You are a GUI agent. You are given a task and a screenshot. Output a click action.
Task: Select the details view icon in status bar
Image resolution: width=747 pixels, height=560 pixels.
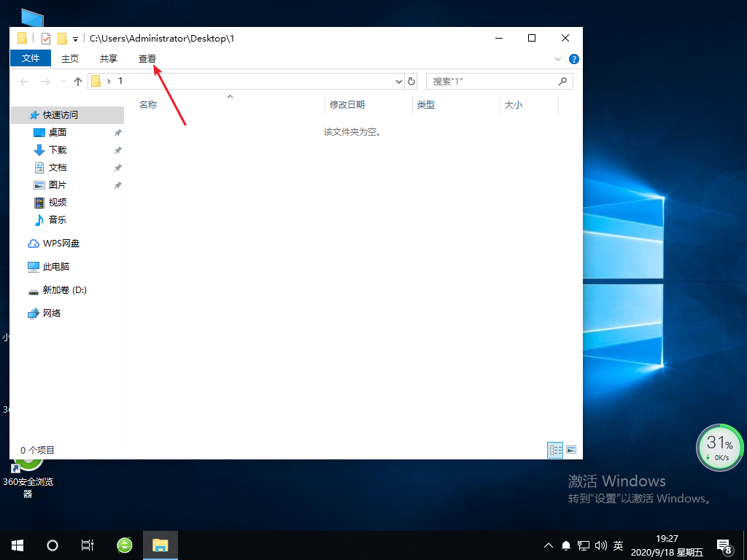[555, 450]
